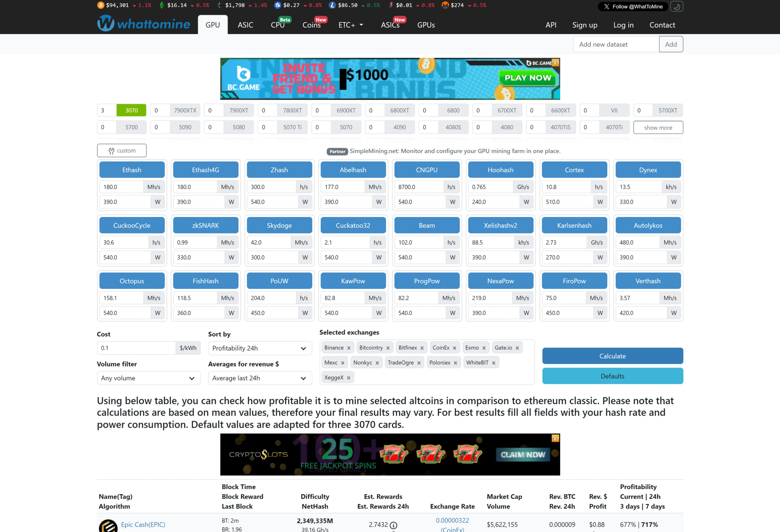This screenshot has width=780, height=532.
Task: Open the whattomine logo home link
Action: [144, 23]
